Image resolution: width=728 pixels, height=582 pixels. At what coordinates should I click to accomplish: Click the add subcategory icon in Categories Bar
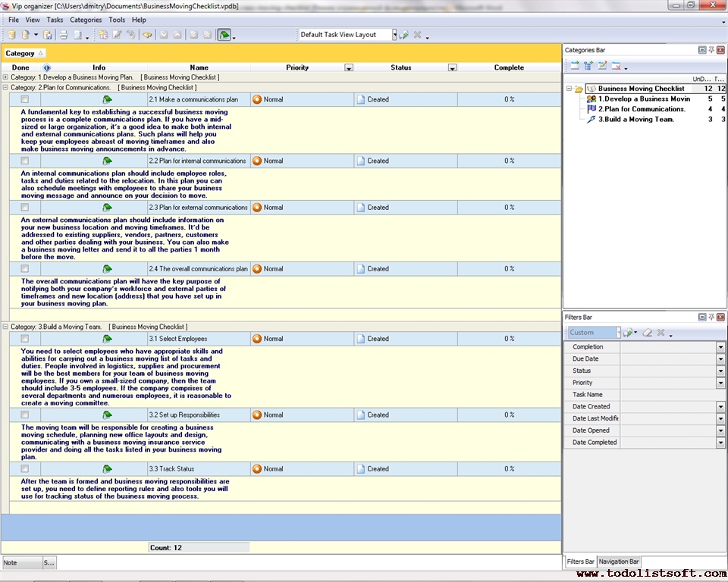pyautogui.click(x=588, y=66)
